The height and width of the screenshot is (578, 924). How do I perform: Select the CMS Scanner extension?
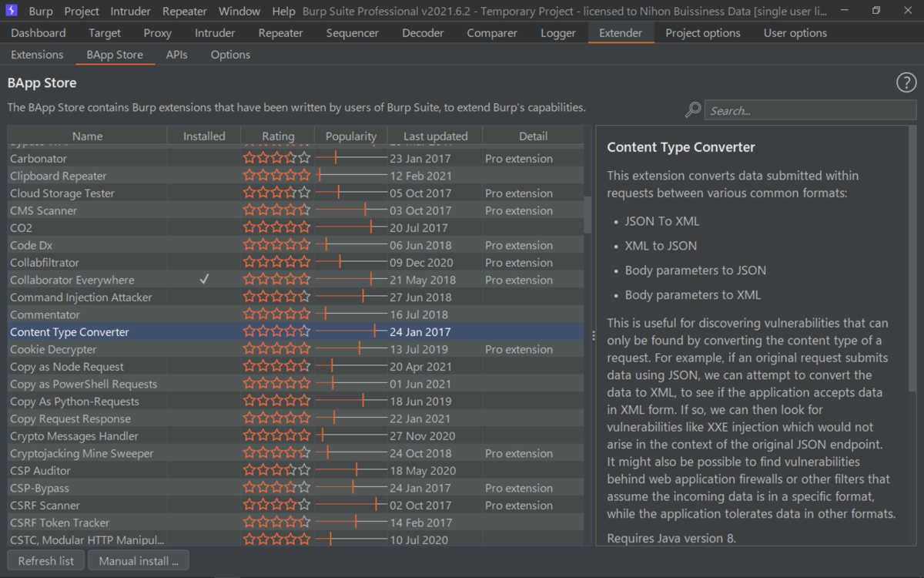[296, 210]
